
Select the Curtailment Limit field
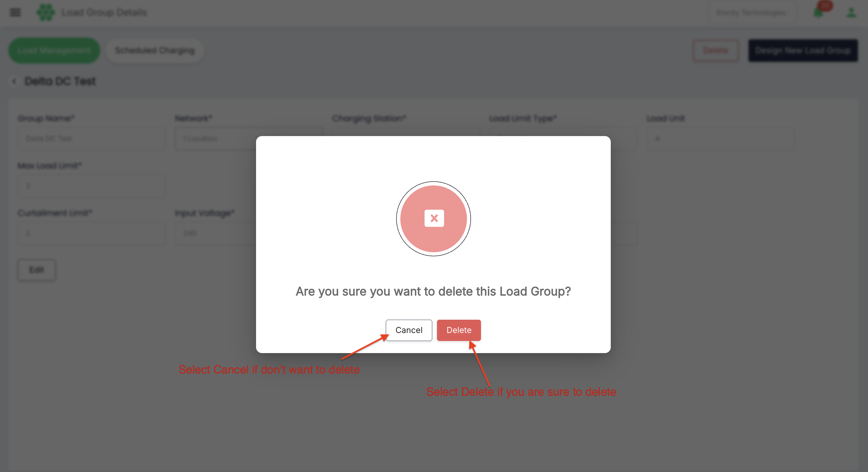coord(92,233)
